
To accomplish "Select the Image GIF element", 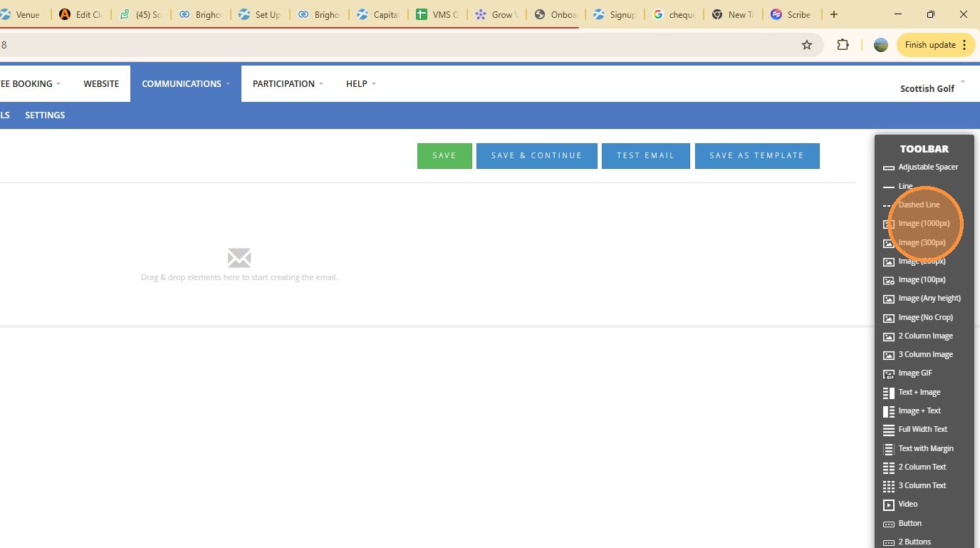I will coord(907,373).
